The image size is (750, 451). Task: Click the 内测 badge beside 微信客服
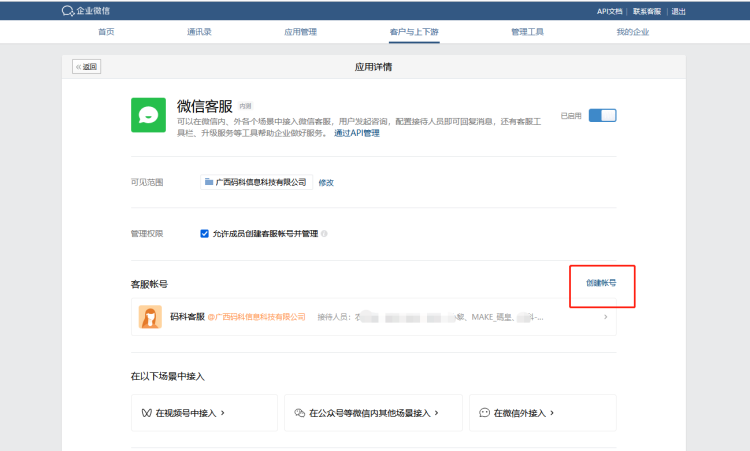(245, 106)
